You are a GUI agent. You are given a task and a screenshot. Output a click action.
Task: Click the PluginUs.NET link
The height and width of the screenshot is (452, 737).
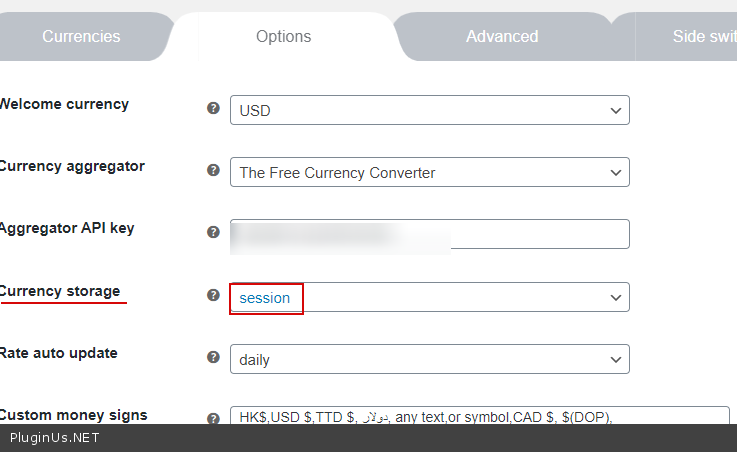(x=55, y=438)
